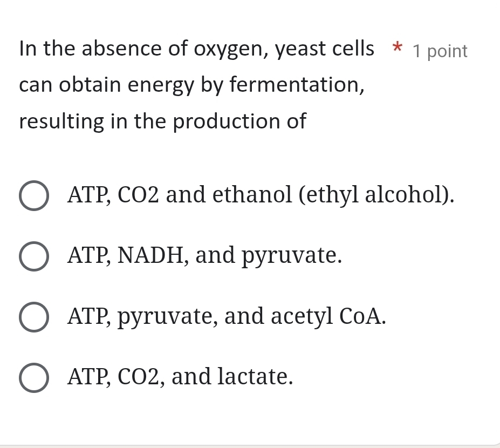Click the red required asterisk

point(397,49)
